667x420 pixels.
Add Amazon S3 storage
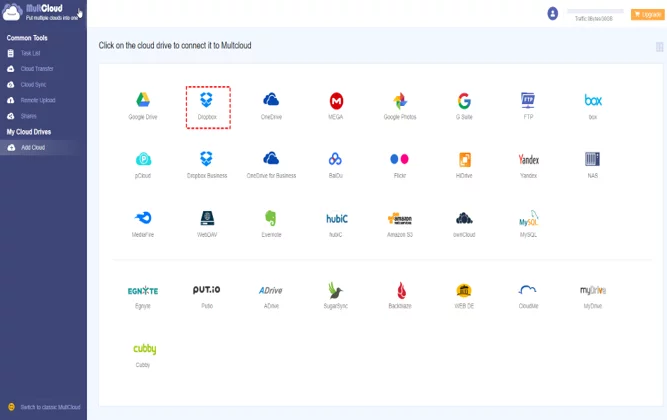pyautogui.click(x=399, y=219)
